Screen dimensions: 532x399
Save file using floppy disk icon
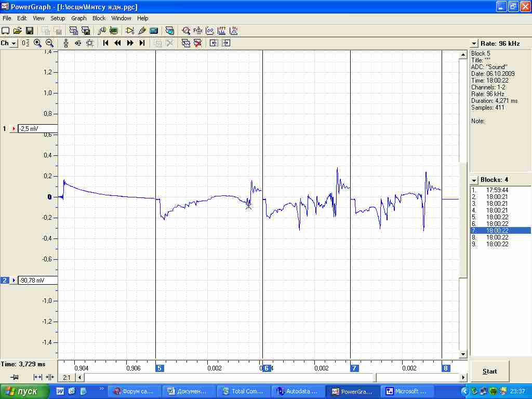(x=30, y=31)
